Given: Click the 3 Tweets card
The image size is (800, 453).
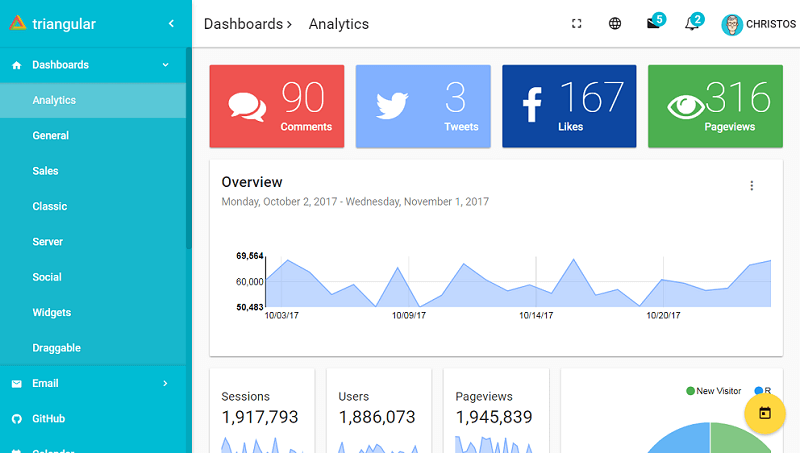Looking at the screenshot, I should click(x=423, y=106).
